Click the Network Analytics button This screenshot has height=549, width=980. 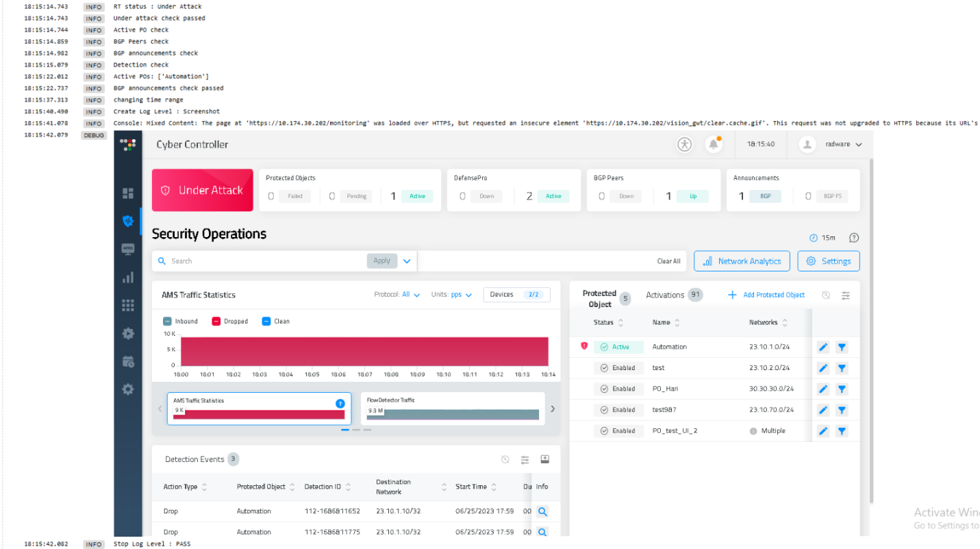coord(742,261)
